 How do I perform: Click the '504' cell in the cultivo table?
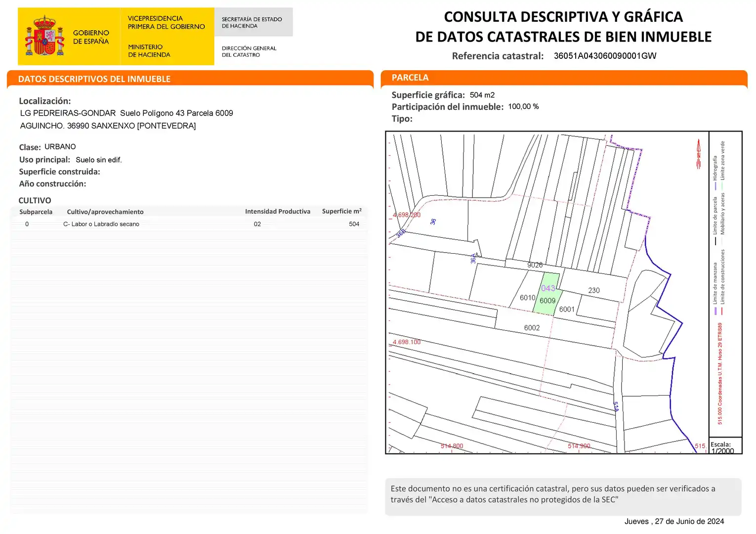click(354, 224)
